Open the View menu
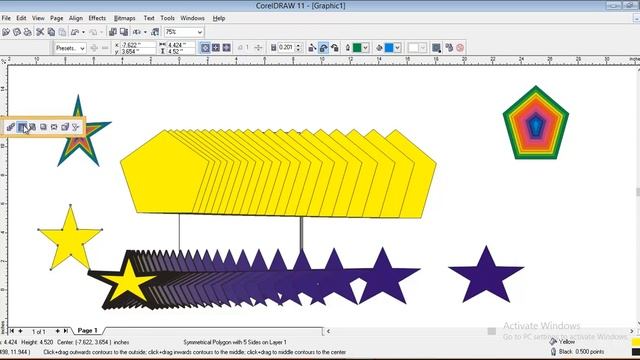This screenshot has height=360, width=640. click(38, 18)
